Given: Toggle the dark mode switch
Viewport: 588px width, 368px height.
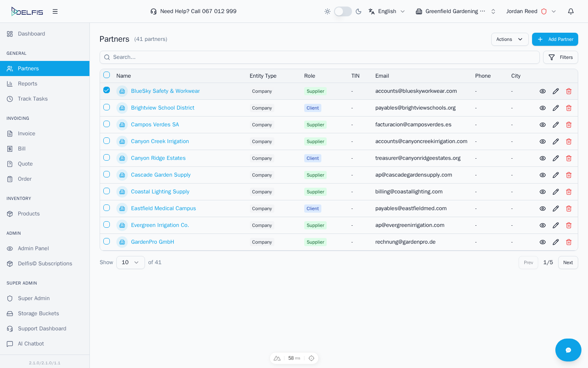Looking at the screenshot, I should [x=343, y=11].
